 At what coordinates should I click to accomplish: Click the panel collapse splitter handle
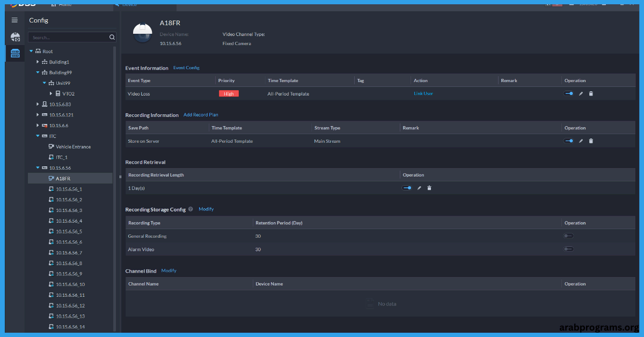[x=120, y=177]
